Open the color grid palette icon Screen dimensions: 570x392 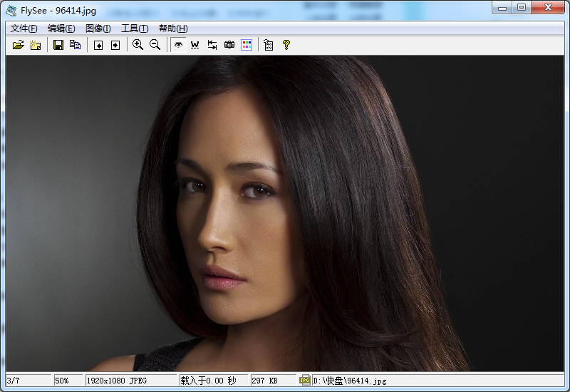coord(247,45)
